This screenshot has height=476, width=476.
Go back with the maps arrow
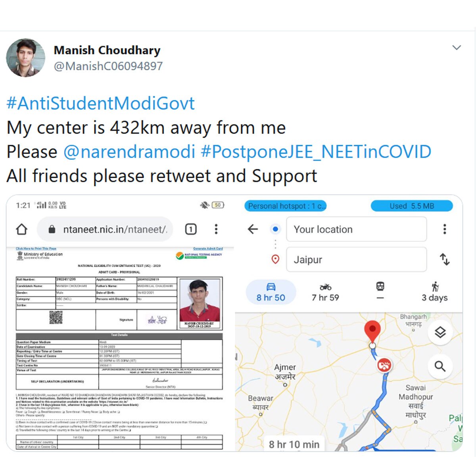point(253,229)
